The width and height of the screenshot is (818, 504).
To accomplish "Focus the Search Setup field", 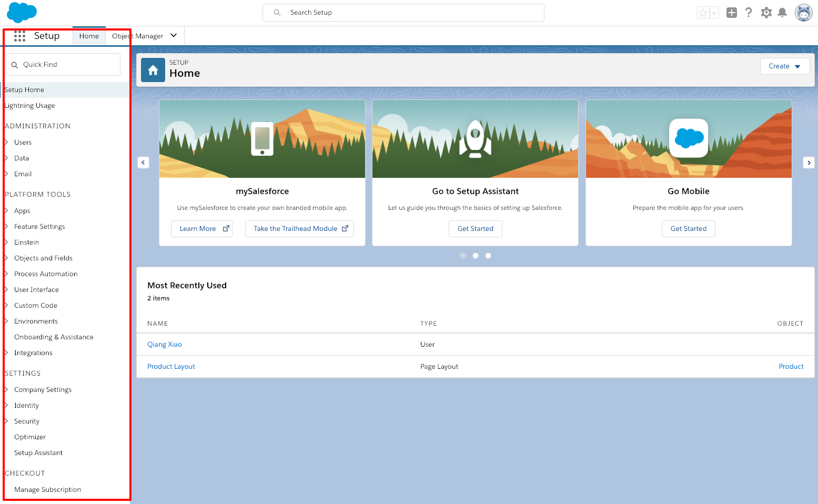I will (x=403, y=13).
